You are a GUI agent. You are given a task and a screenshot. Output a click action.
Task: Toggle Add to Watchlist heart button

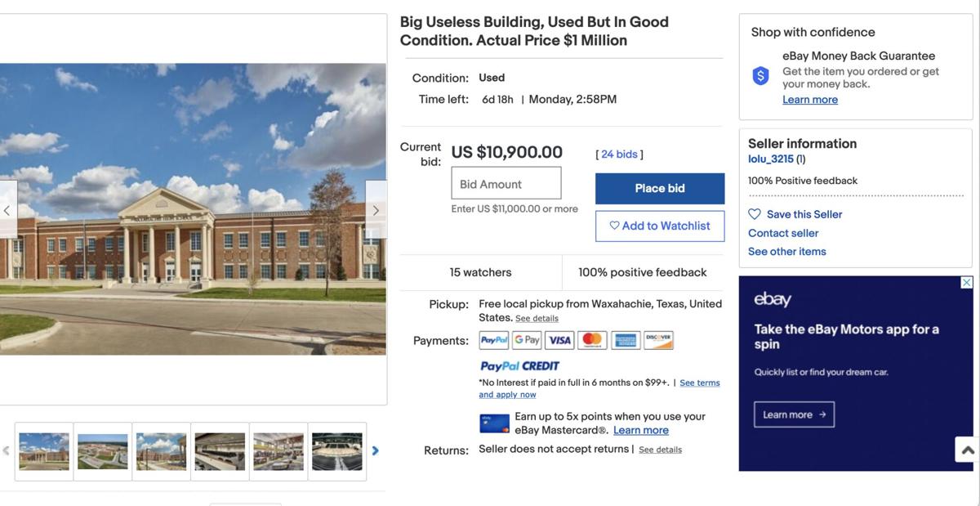(x=660, y=226)
